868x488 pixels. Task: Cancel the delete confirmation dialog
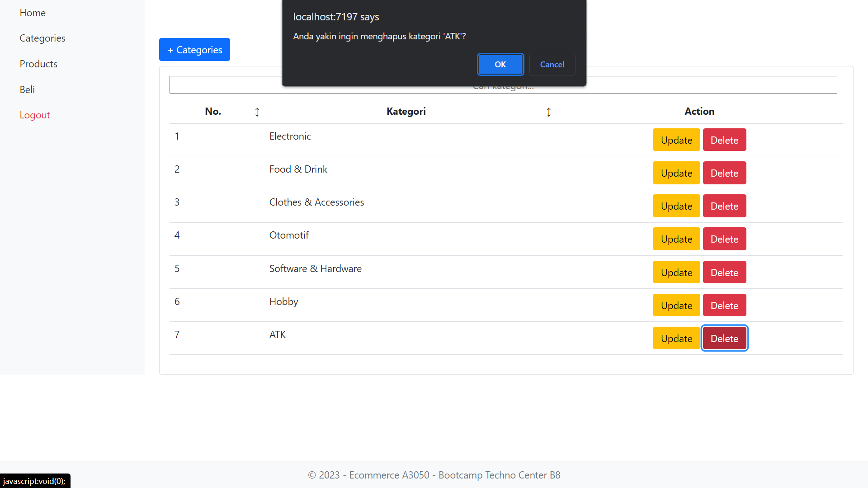[x=552, y=65]
